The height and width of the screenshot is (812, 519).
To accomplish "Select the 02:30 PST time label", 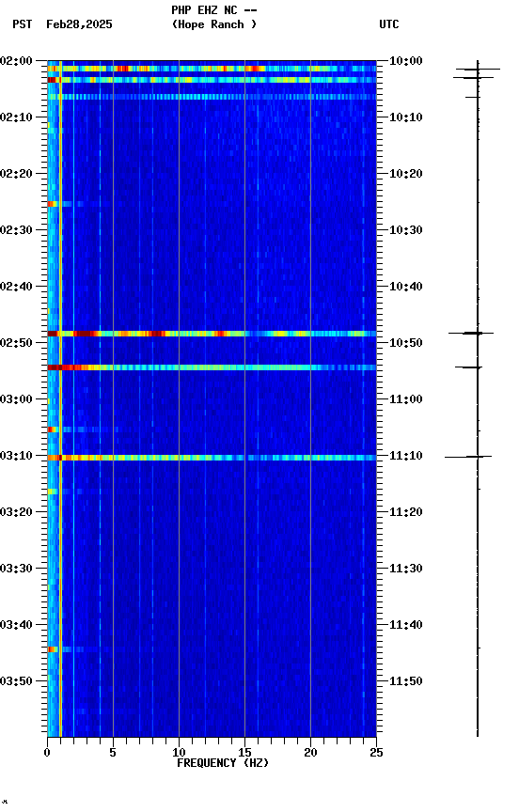I will click(16, 230).
